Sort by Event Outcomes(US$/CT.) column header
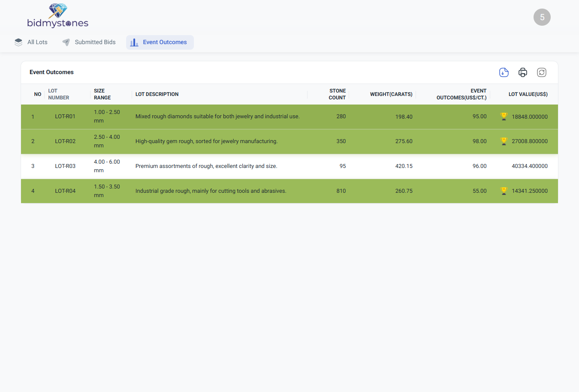This screenshot has width=579, height=392. point(461,94)
